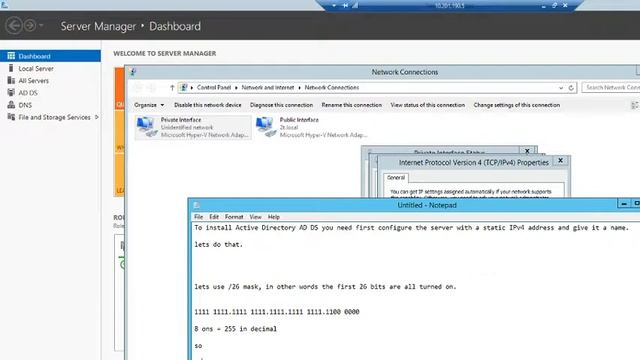Screen dimensions: 640x360
Task: Click the AD DS sidebar icon
Action: tap(11, 93)
